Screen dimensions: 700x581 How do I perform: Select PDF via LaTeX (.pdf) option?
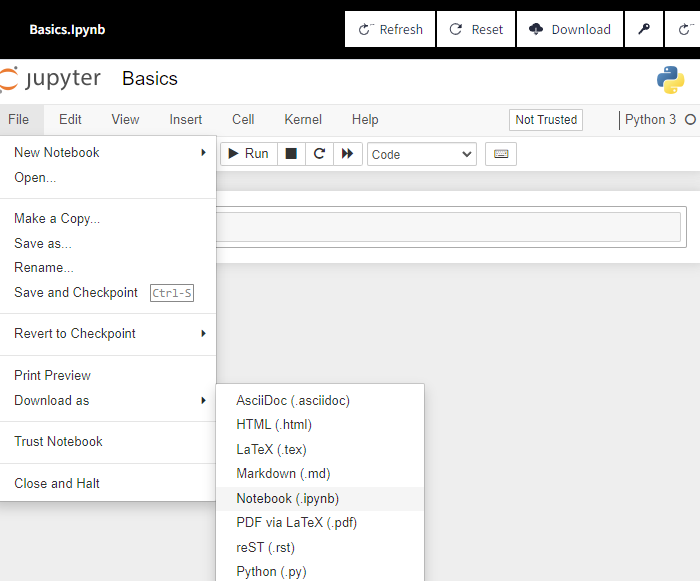pos(296,523)
